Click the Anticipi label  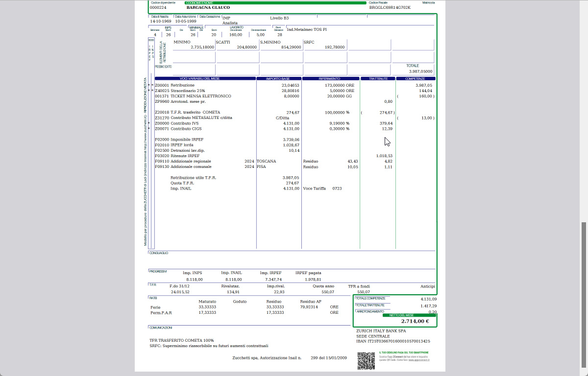pos(428,286)
